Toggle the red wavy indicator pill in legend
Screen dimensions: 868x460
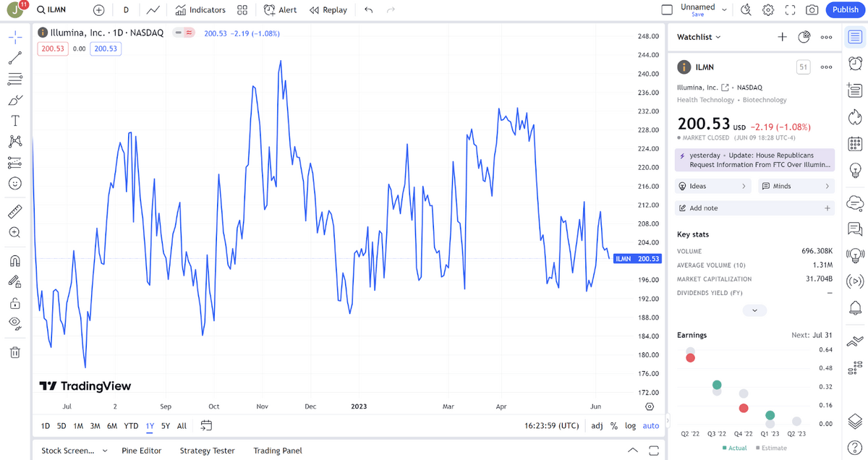coord(190,33)
